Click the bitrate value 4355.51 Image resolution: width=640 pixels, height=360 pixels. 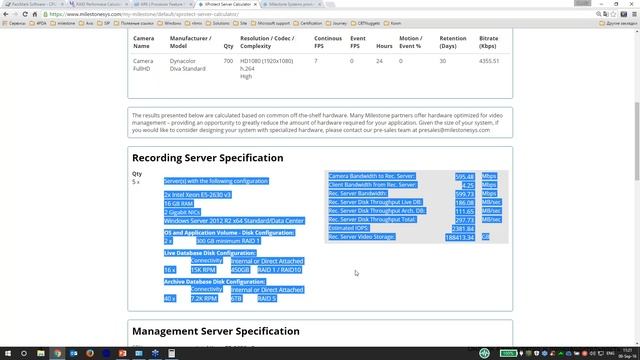pos(489,61)
